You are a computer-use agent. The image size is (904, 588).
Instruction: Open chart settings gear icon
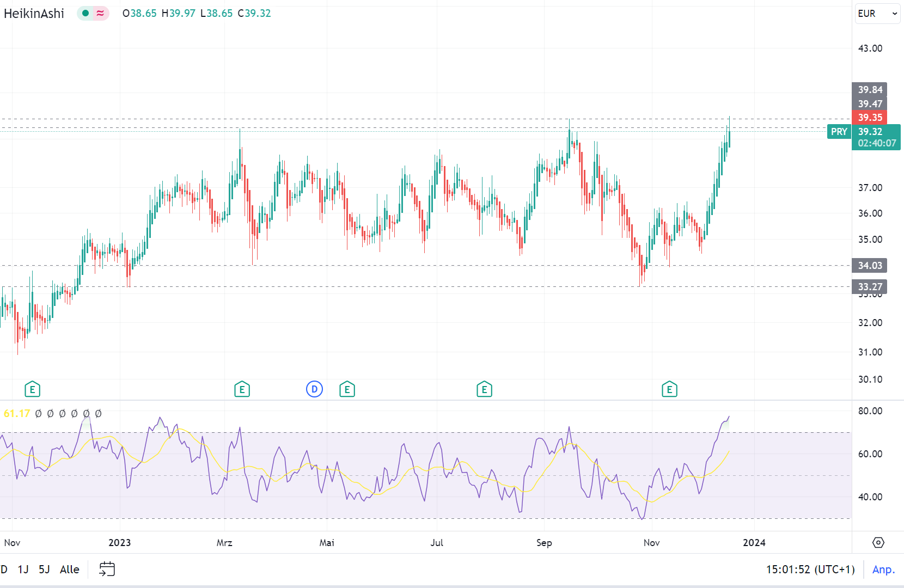coord(878,542)
